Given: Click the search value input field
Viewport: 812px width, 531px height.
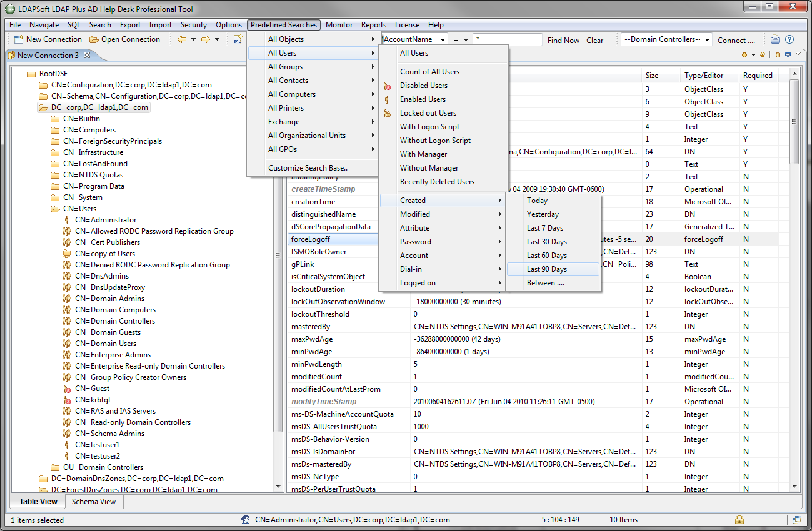Looking at the screenshot, I should pos(507,39).
